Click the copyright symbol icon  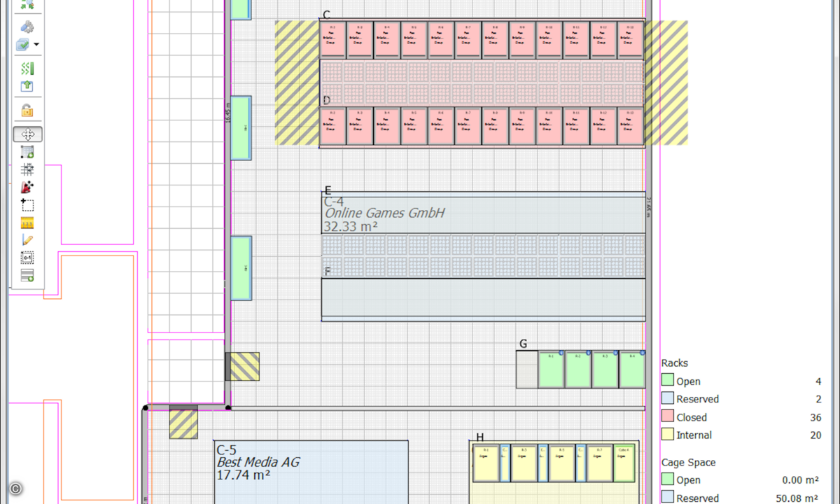15,489
